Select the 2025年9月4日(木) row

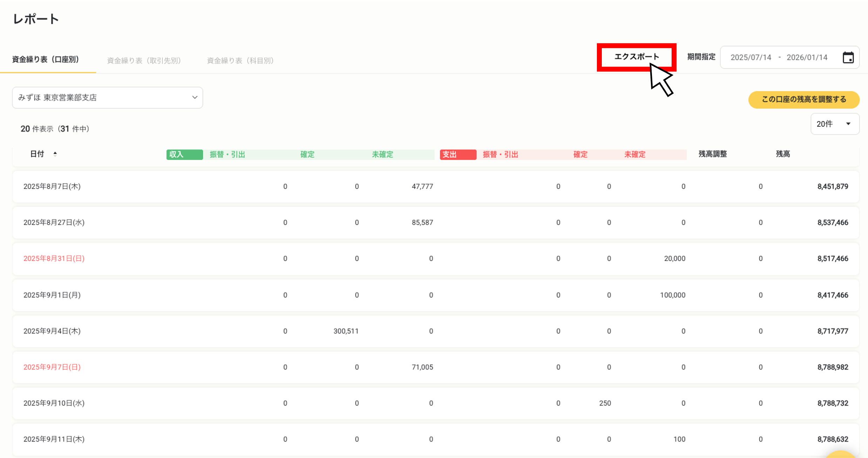click(52, 331)
